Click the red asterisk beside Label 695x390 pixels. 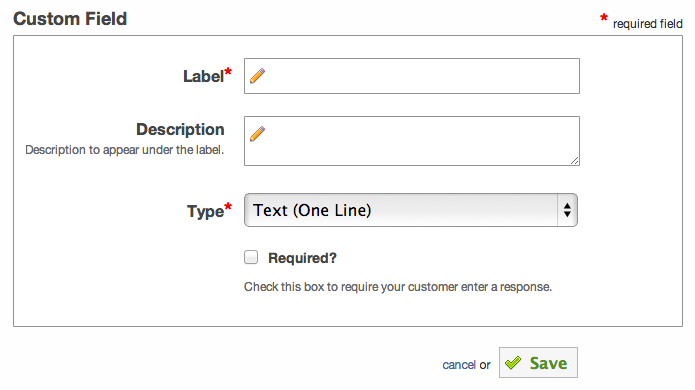pyautogui.click(x=228, y=71)
